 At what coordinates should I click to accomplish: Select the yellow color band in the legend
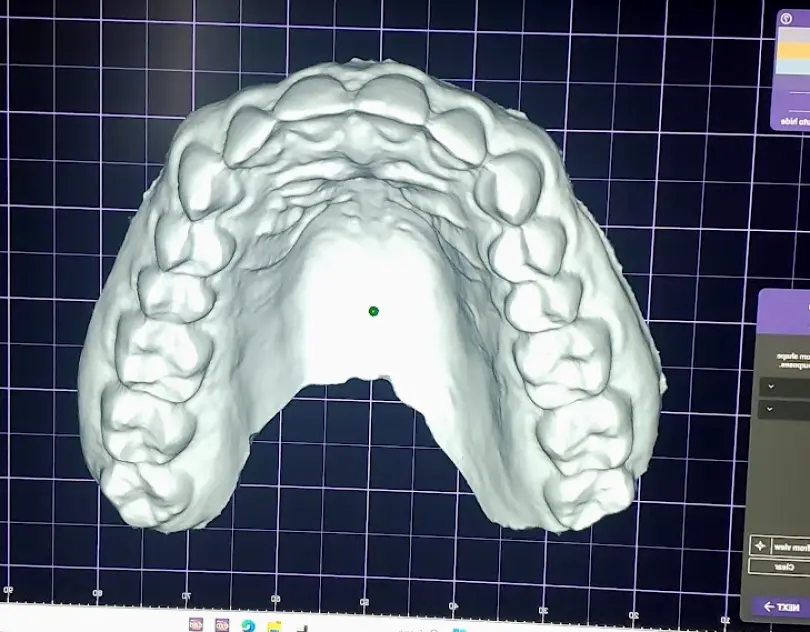click(793, 51)
